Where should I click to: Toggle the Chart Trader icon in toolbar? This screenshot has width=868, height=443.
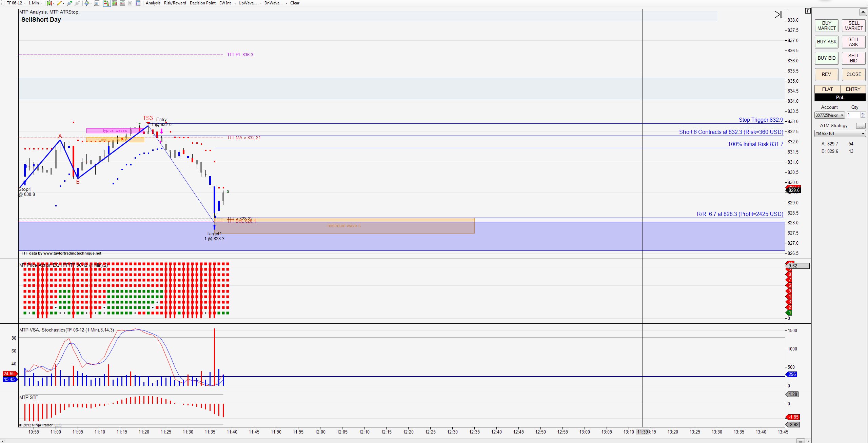pos(106,3)
